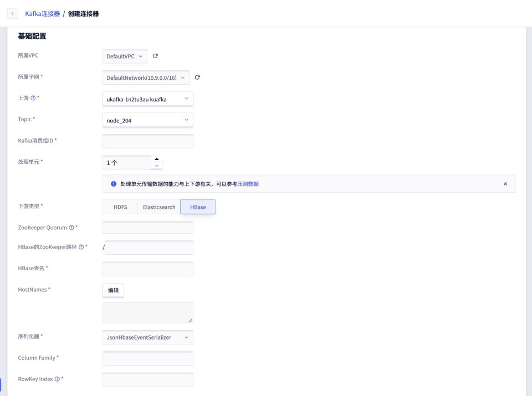Open the 所属子网 DefaultNetwork dropdown
Screen dimensions: 532x396
146,78
